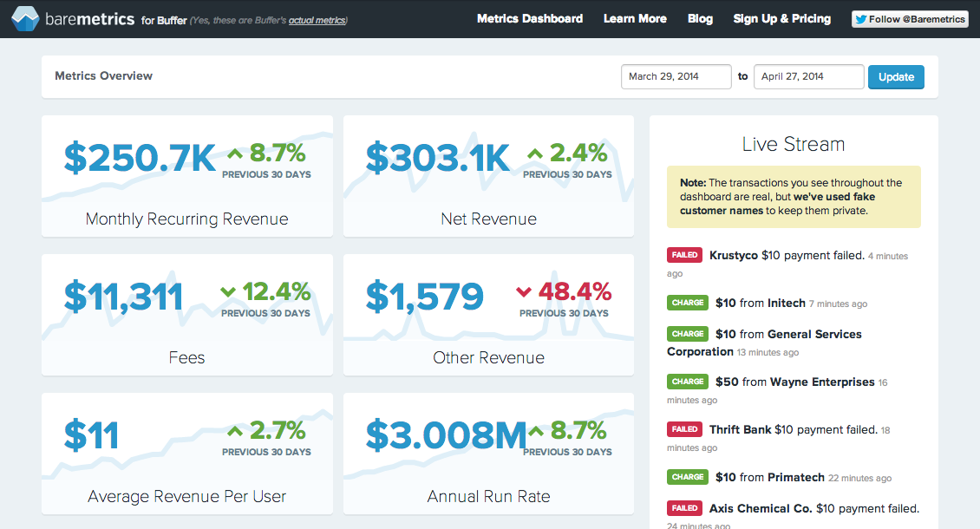Click the CHARGE badge for Primatech

point(688,477)
